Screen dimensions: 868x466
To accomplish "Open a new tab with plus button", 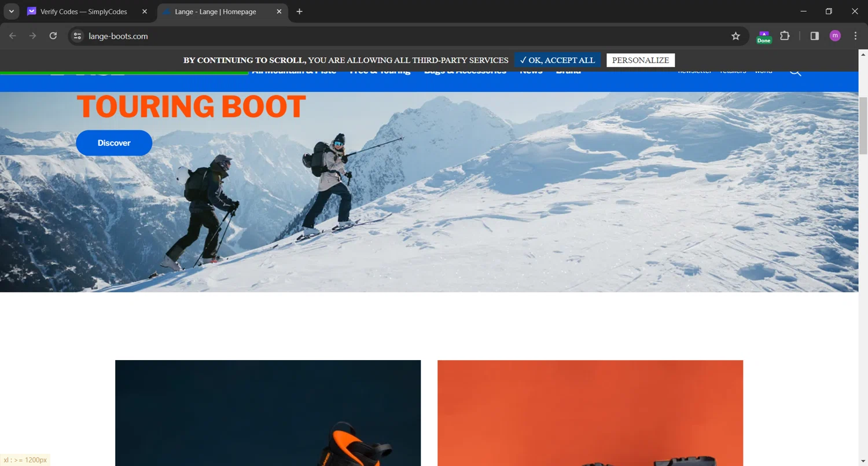I will (299, 12).
